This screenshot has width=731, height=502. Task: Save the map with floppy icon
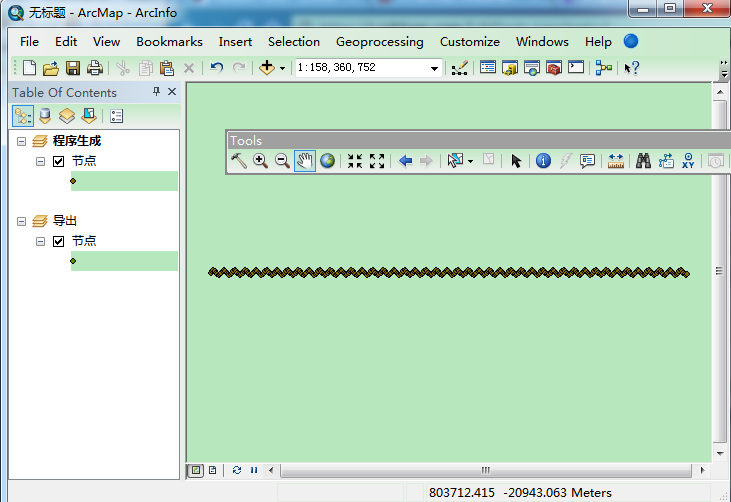[73, 68]
